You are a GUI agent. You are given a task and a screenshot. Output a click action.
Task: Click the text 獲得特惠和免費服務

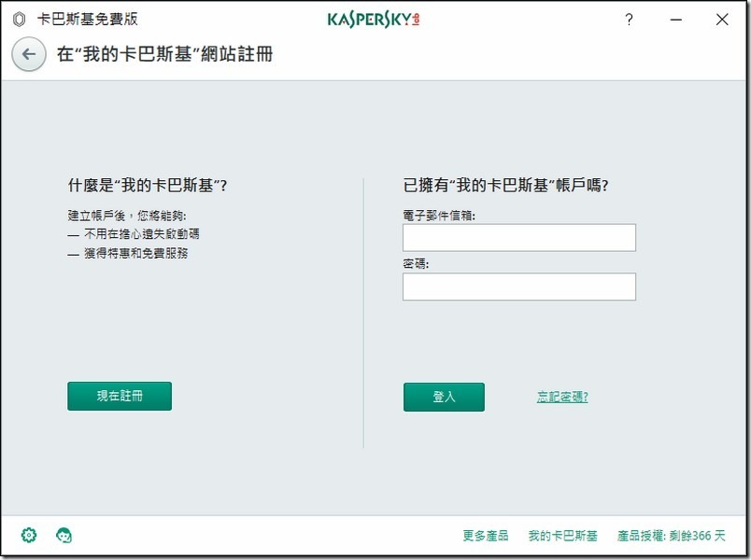click(x=136, y=253)
